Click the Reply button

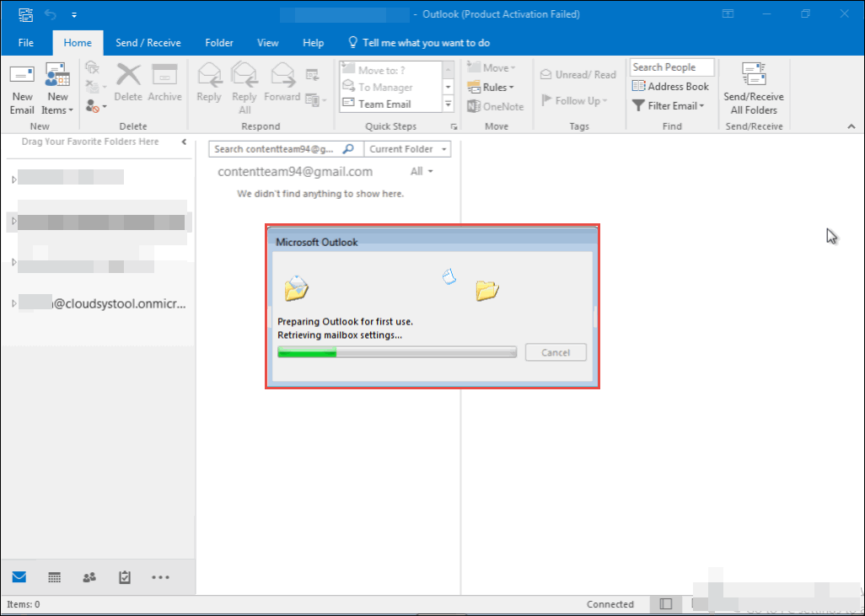point(209,83)
